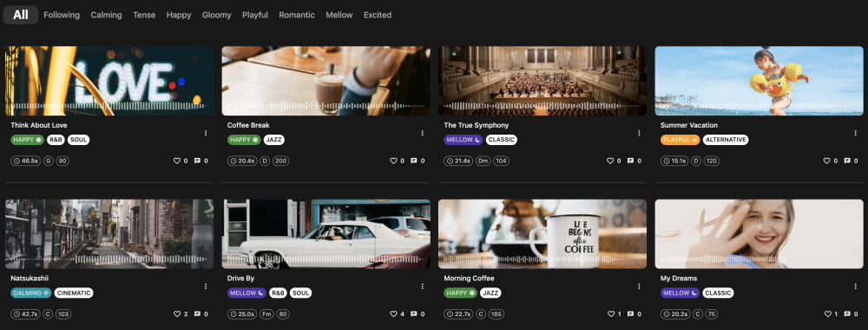
Task: Open the My Dreams cover thumbnail
Action: coord(759,234)
